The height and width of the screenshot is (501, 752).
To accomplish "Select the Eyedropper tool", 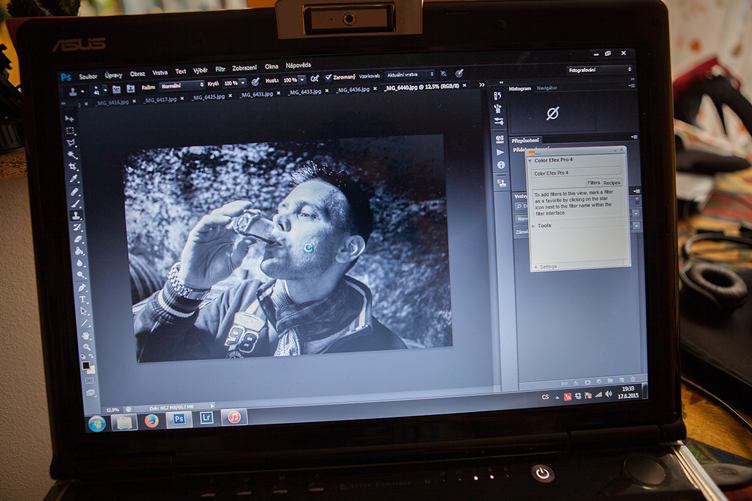I will click(x=74, y=178).
